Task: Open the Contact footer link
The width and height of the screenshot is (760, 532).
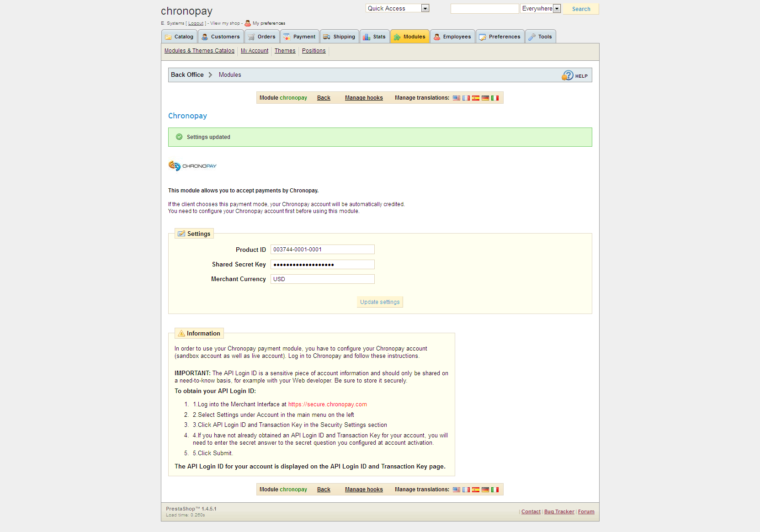Action: click(531, 511)
